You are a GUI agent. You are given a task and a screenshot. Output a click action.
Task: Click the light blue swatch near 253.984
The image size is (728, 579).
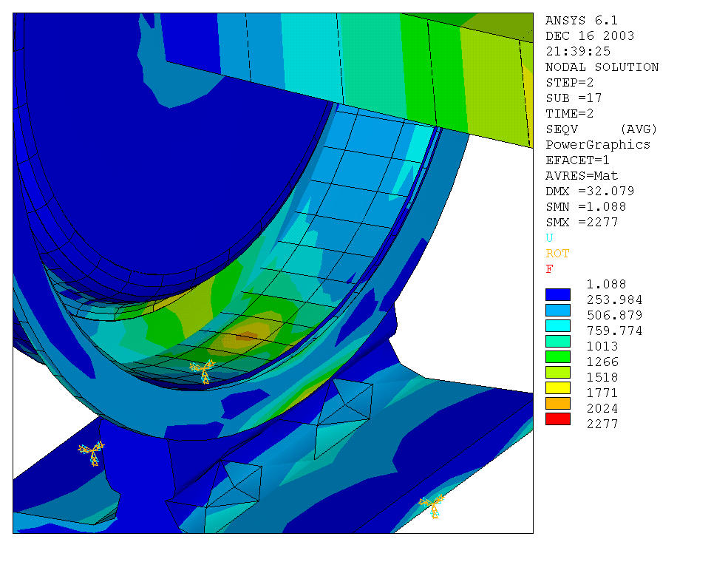coord(557,310)
